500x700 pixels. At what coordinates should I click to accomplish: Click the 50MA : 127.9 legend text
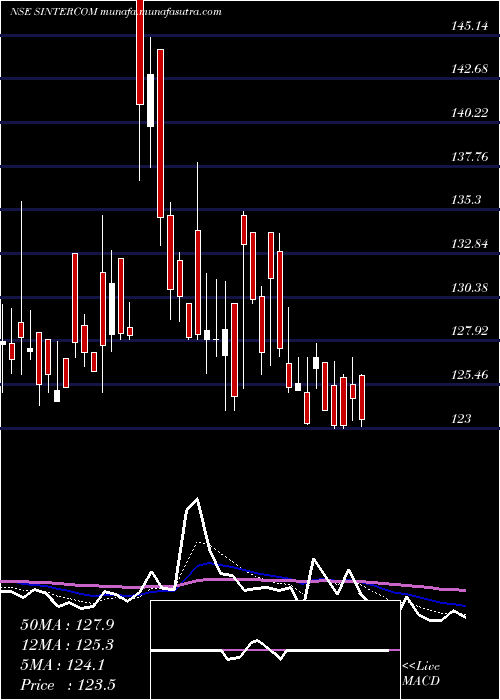[67, 625]
